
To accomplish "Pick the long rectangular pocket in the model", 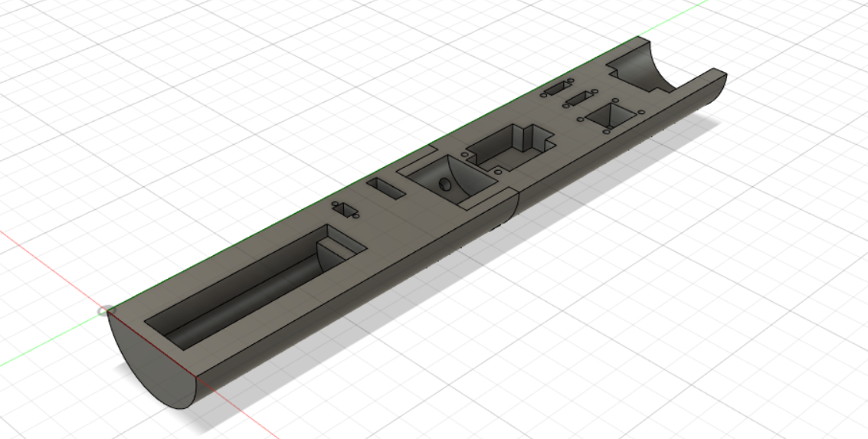I will (254, 287).
